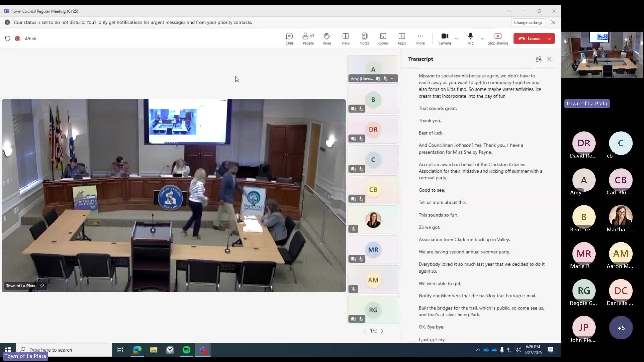
Task: Open Spotify from the taskbar
Action: click(186, 350)
